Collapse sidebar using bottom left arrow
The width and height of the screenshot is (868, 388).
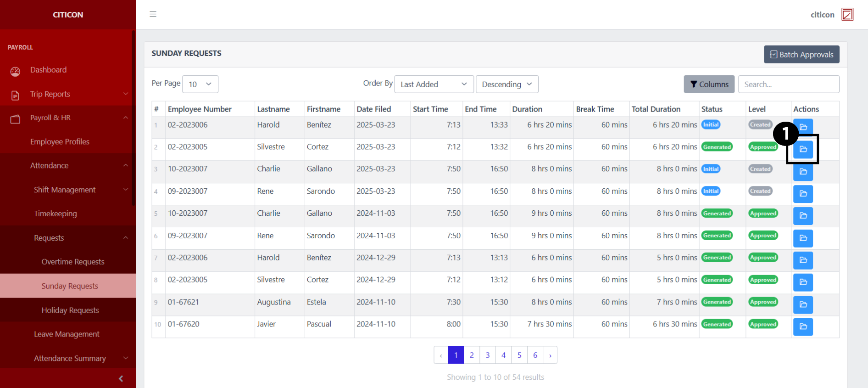(x=121, y=378)
